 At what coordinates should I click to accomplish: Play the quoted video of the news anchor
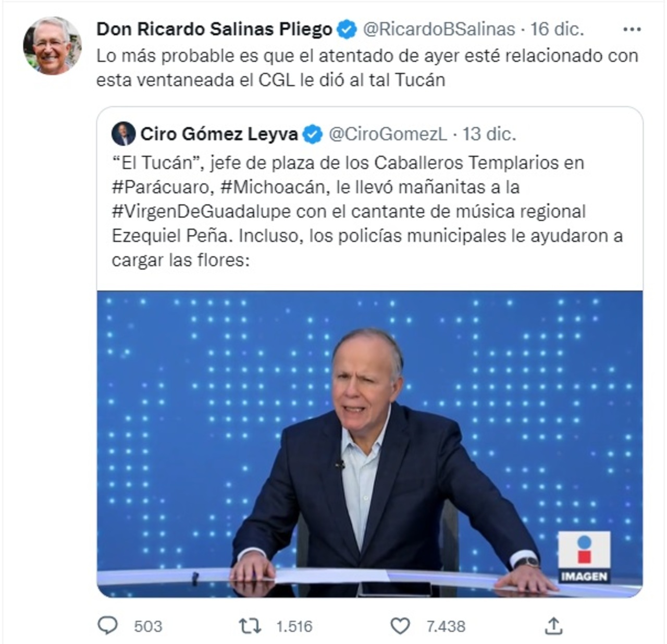[369, 443]
